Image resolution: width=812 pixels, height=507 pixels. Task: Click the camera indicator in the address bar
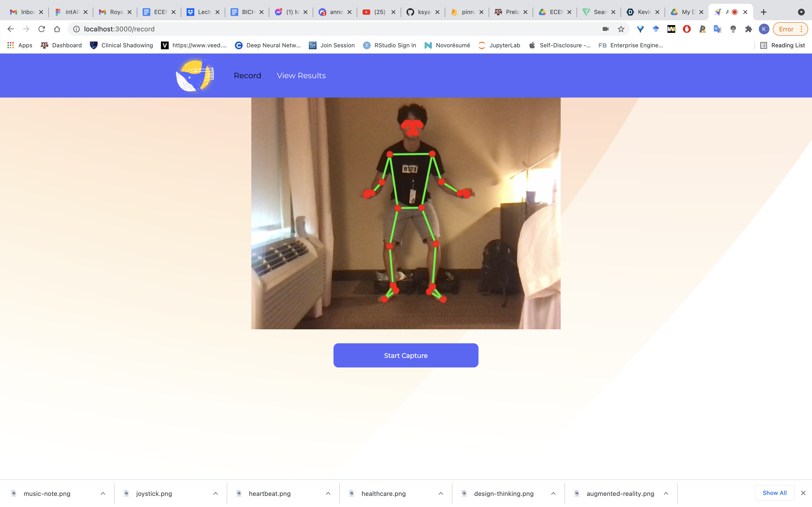[x=606, y=29]
